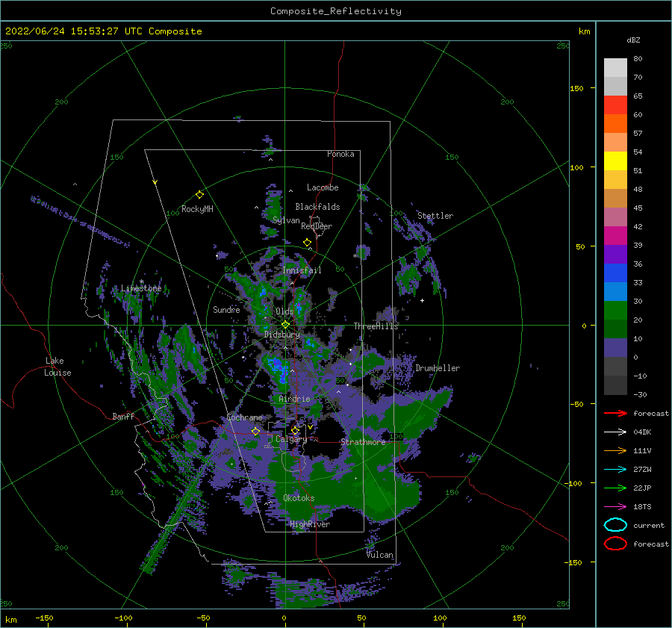The width and height of the screenshot is (672, 628).
Task: Click the Composite_Reflectivity title
Action: click(336, 11)
